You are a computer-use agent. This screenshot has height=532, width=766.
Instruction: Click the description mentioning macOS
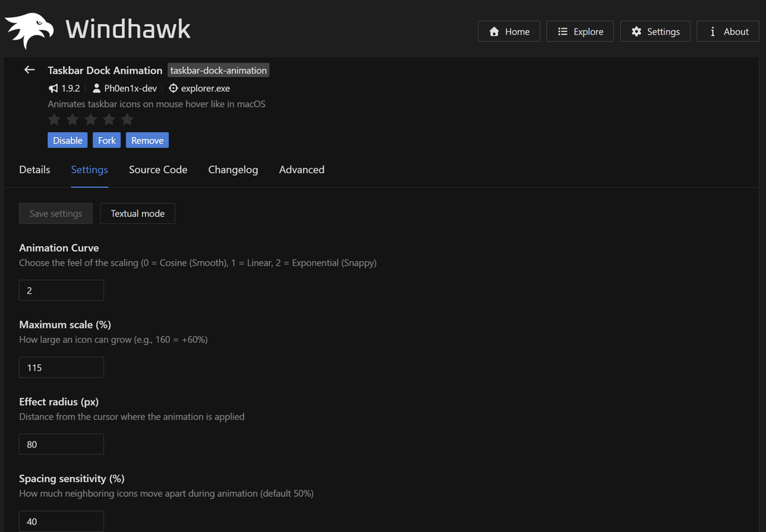click(x=156, y=103)
